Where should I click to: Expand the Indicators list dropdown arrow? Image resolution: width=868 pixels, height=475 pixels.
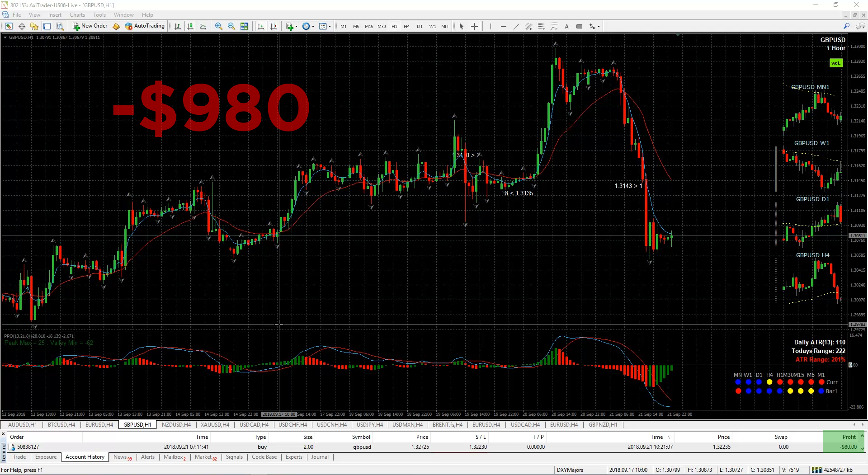tap(296, 26)
